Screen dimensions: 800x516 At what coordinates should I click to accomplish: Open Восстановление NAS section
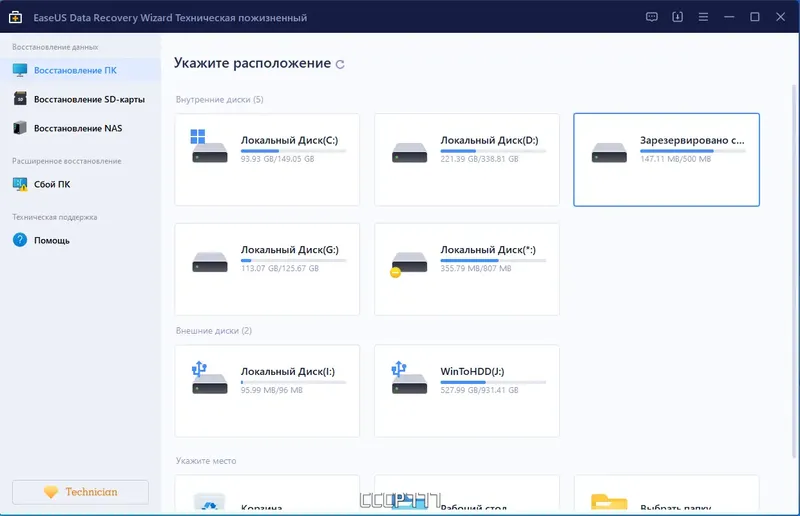tap(81, 128)
